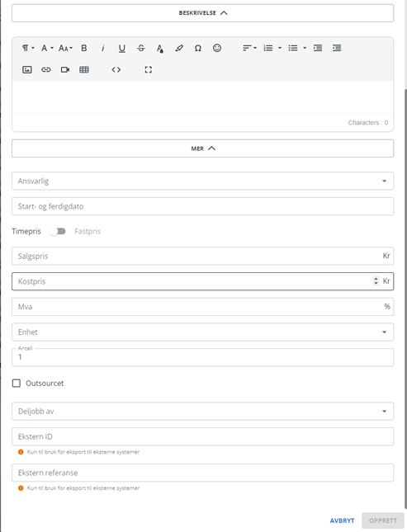The image size is (407, 532).
Task: Collapse the Beskrivelse section
Action: coord(203,13)
